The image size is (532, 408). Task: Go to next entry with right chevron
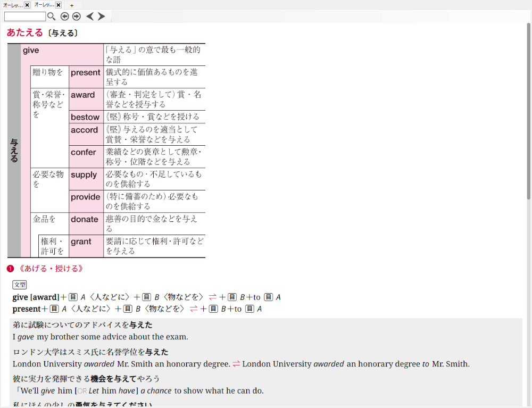(101, 16)
